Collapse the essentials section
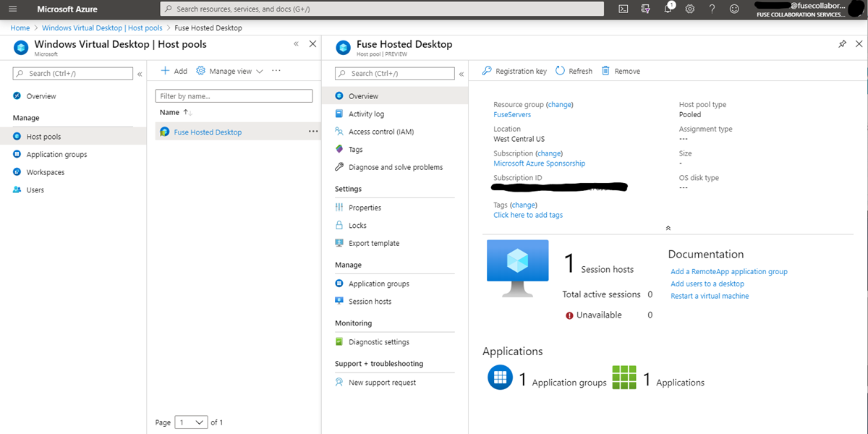Viewport: 868px width, 434px height. point(668,227)
